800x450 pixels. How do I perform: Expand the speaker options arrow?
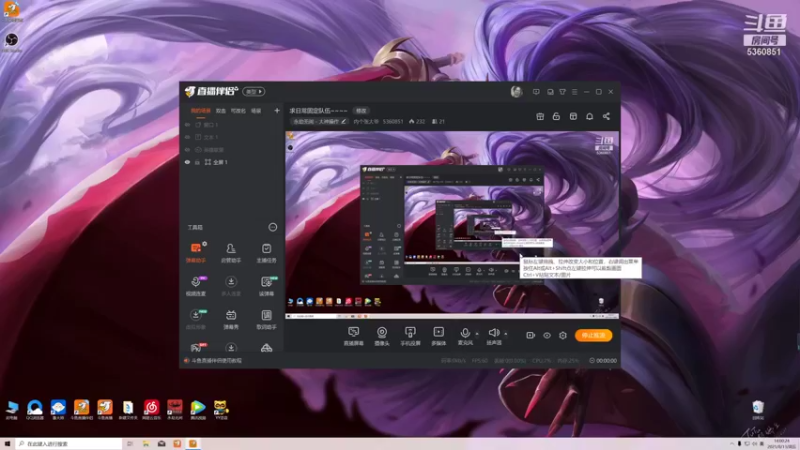coord(506,334)
